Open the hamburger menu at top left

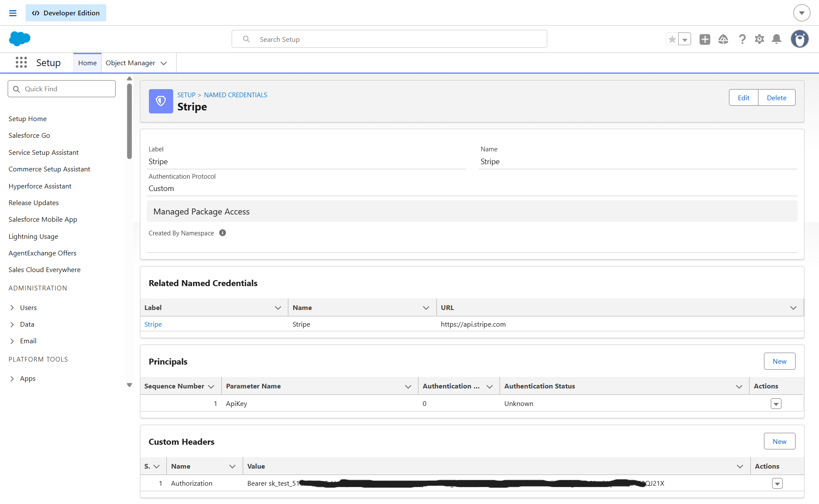pos(13,13)
